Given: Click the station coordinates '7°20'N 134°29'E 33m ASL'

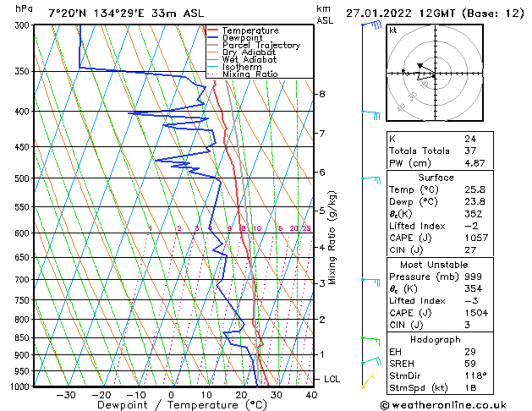Looking at the screenshot, I should pyautogui.click(x=126, y=14).
